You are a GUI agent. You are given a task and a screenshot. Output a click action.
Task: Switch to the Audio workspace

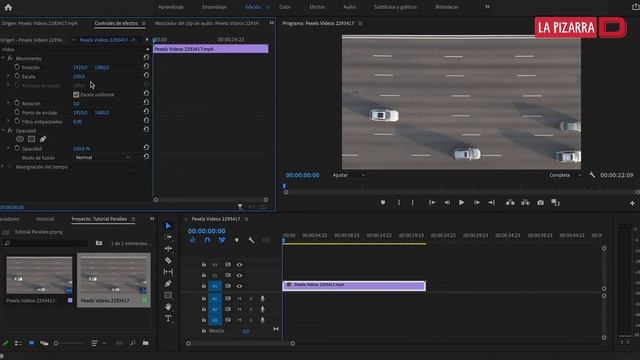pyautogui.click(x=349, y=7)
